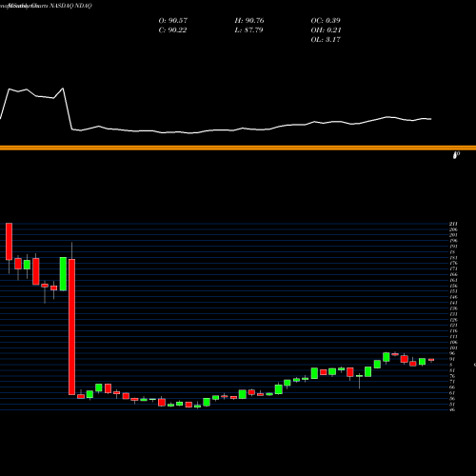The height and width of the screenshot is (476, 476).
Task: Click the 171 price axis label
Action: 453,269
